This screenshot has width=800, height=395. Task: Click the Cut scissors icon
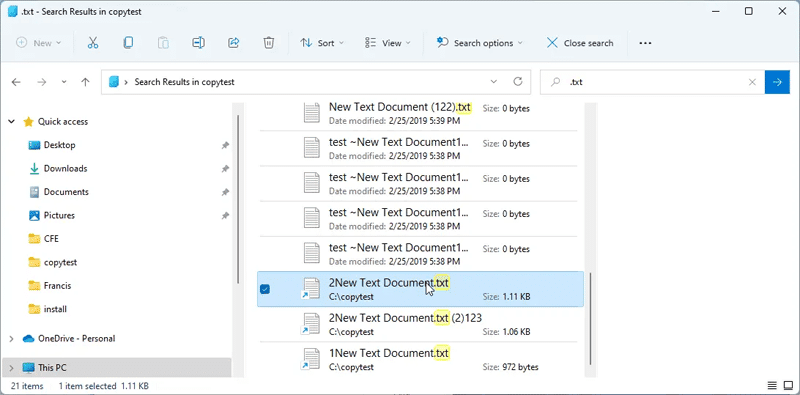tap(93, 43)
